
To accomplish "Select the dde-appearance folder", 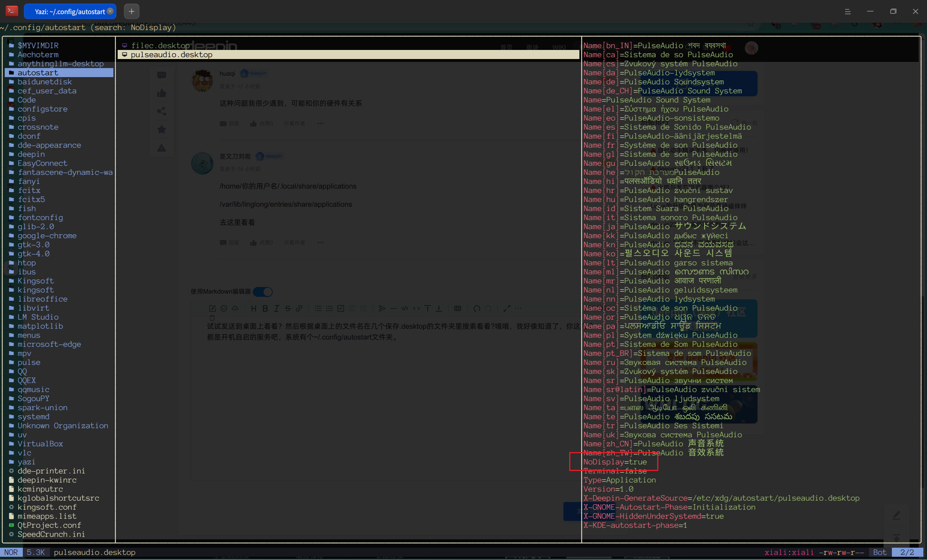I will 59,145.
